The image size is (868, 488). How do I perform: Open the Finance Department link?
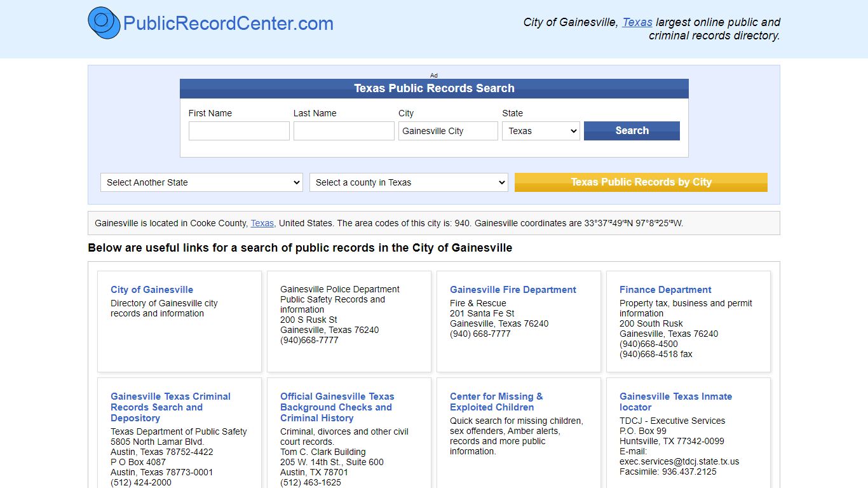(665, 290)
